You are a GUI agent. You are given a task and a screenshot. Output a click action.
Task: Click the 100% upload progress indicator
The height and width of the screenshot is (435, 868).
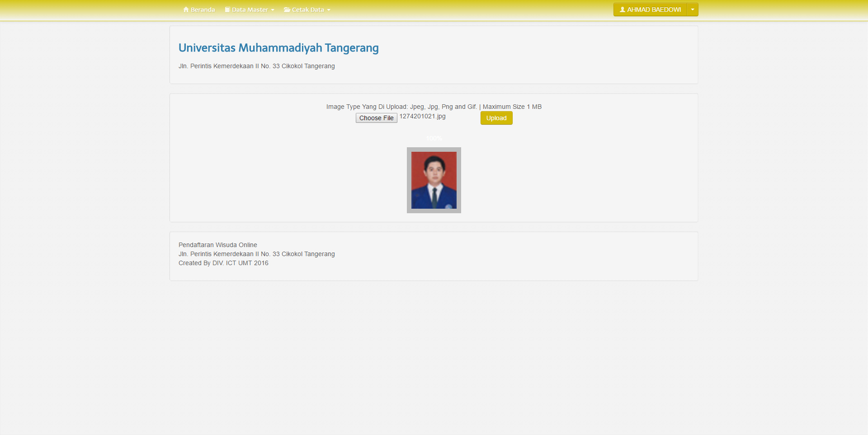434,138
